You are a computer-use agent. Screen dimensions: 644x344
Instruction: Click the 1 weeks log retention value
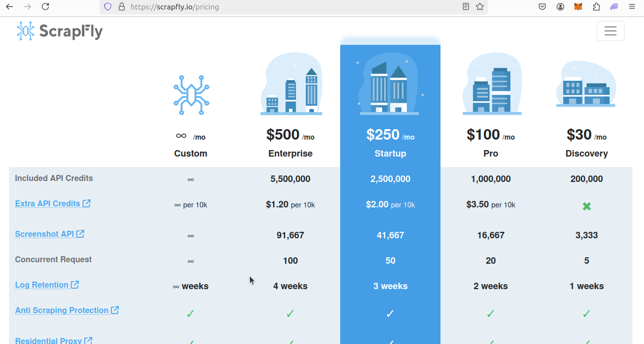tap(587, 286)
